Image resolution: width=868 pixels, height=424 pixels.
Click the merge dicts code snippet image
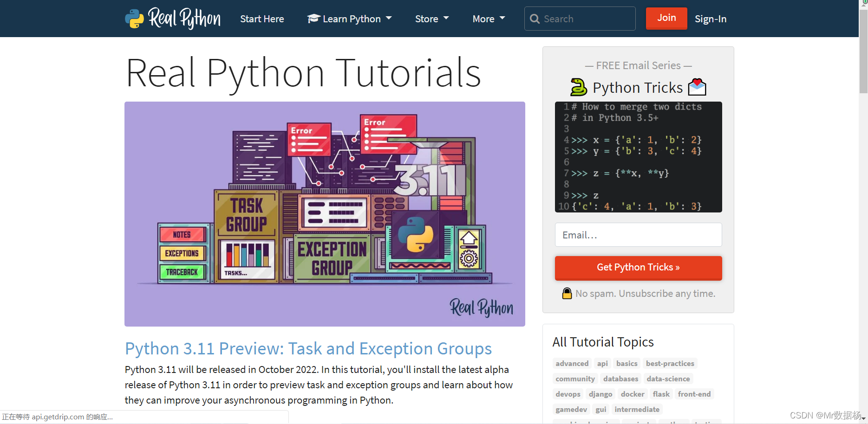(x=639, y=157)
